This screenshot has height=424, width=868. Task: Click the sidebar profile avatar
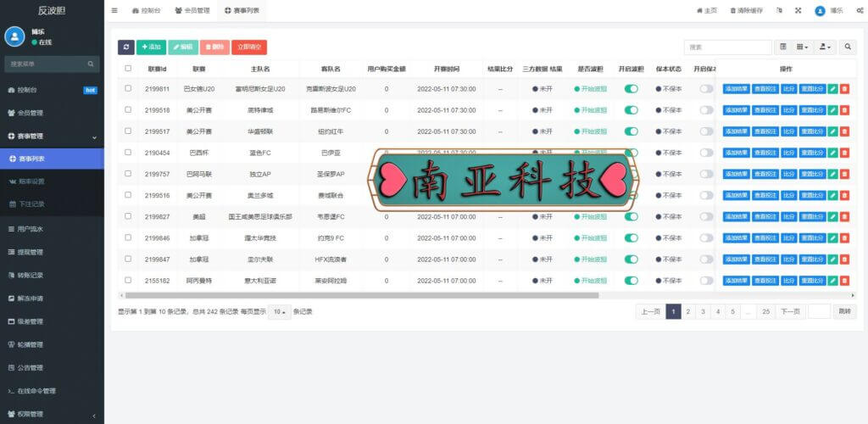tap(14, 36)
